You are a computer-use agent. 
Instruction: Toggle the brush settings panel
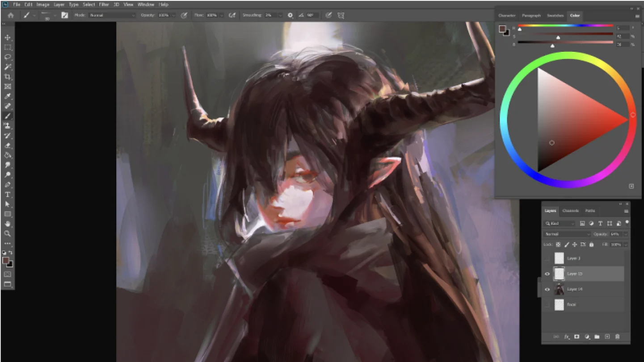pyautogui.click(x=65, y=15)
